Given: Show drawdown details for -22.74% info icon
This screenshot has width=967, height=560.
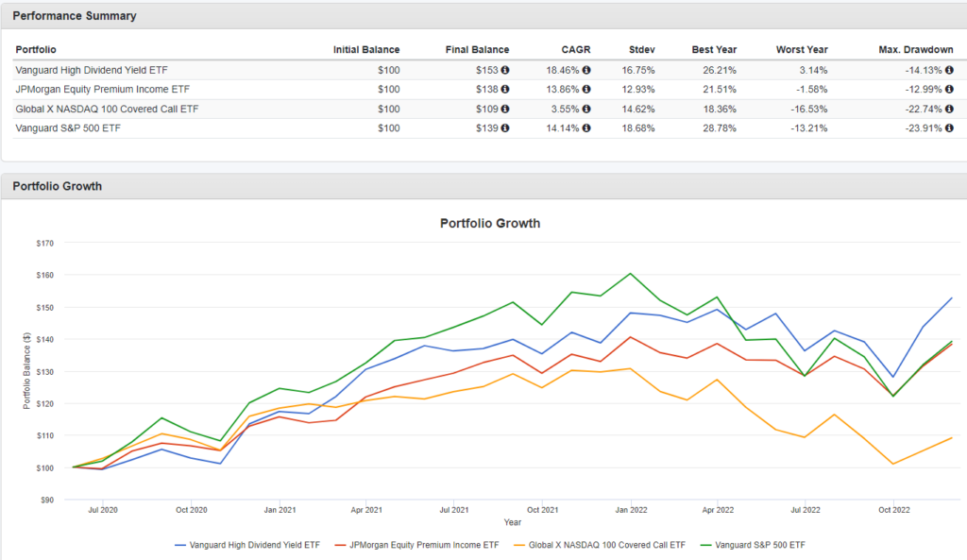Looking at the screenshot, I should [x=949, y=110].
